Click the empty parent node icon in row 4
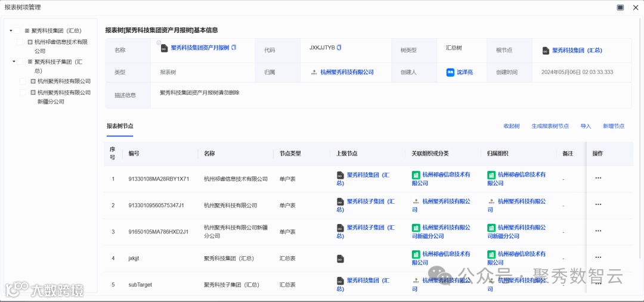Image resolution: width=644 pixels, height=302 pixels. click(340, 259)
